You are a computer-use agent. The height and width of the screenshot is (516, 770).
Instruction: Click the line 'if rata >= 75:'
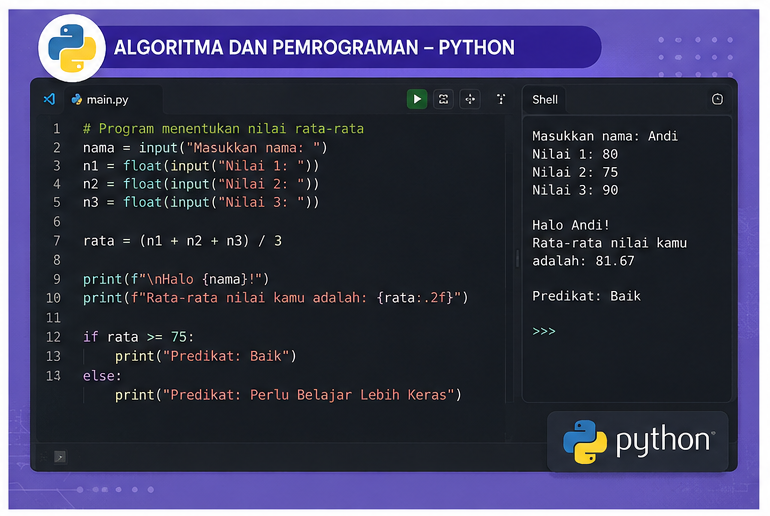(138, 337)
